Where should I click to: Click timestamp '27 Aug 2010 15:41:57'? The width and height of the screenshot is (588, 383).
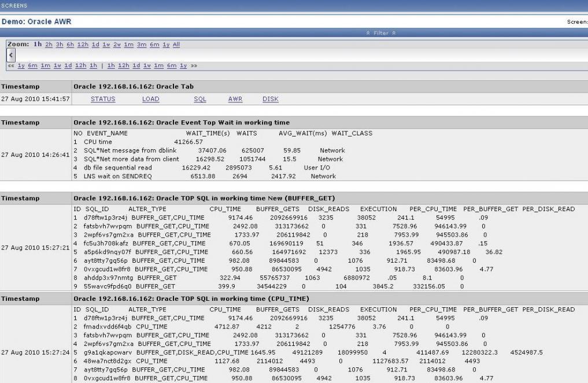[x=36, y=99]
